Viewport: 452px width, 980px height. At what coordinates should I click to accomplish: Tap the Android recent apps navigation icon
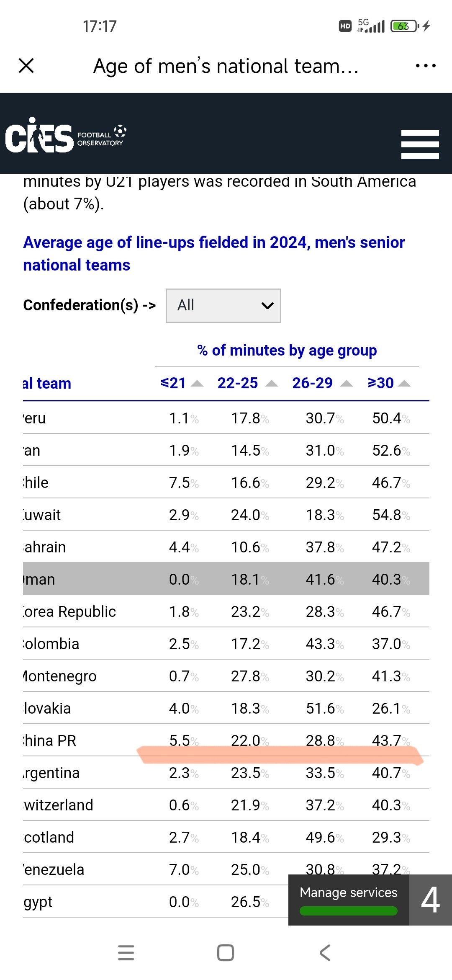pyautogui.click(x=126, y=953)
